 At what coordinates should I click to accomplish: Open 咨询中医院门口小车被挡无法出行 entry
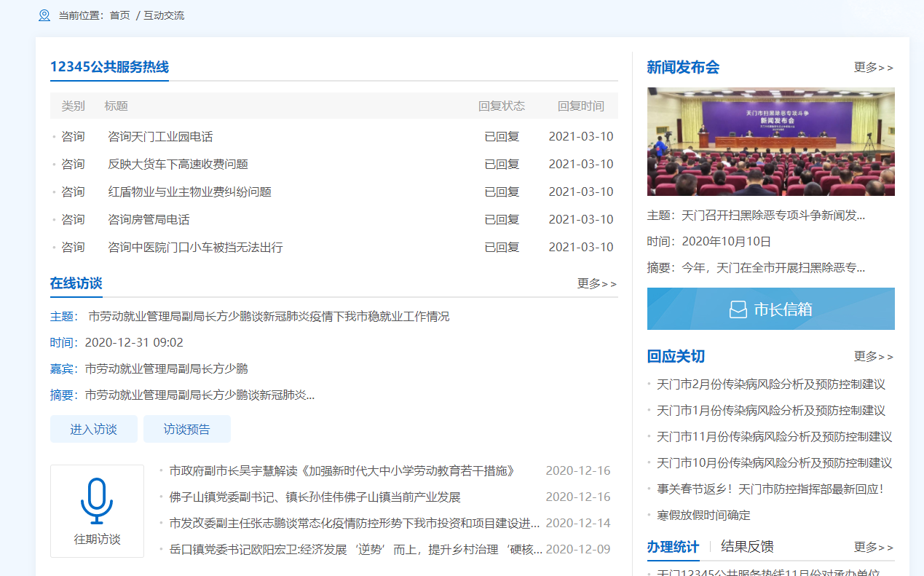pyautogui.click(x=195, y=248)
